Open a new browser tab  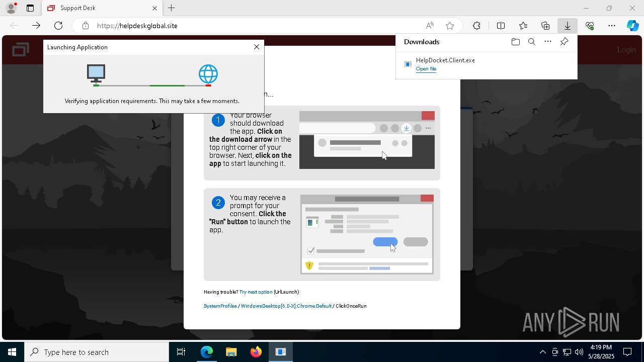[172, 8]
